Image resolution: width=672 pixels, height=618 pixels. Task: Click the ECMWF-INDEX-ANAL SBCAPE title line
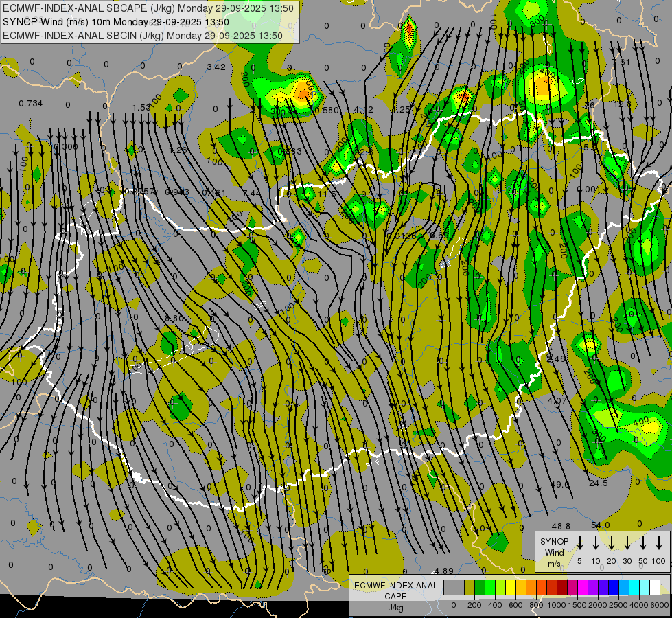pyautogui.click(x=148, y=8)
